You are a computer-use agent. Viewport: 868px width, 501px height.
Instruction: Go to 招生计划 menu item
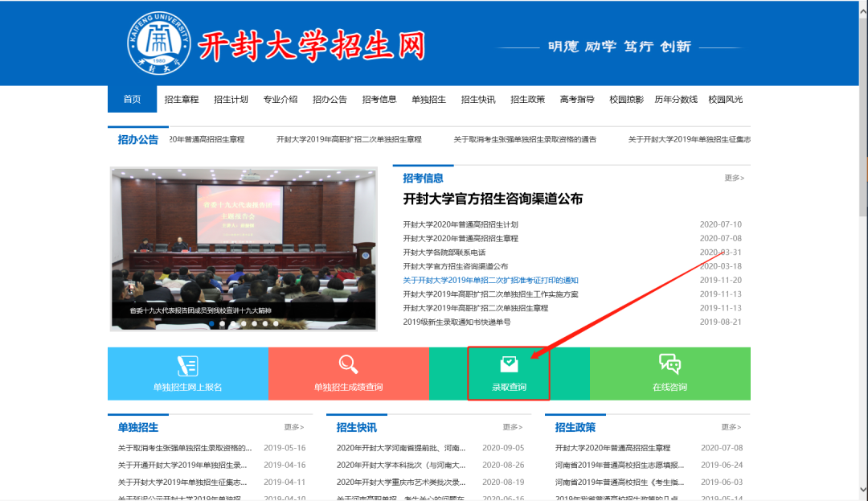click(x=231, y=100)
